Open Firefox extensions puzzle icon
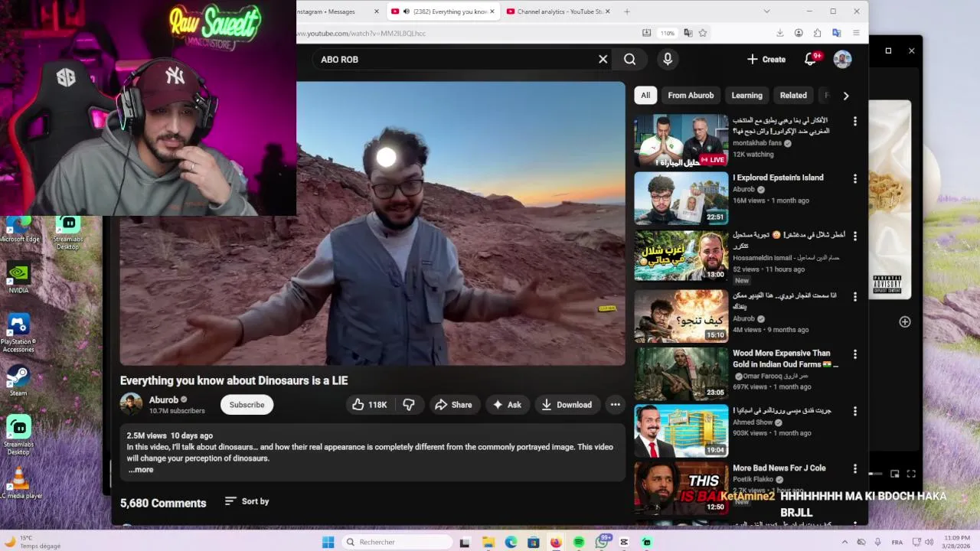Image resolution: width=980 pixels, height=551 pixels. (x=818, y=33)
